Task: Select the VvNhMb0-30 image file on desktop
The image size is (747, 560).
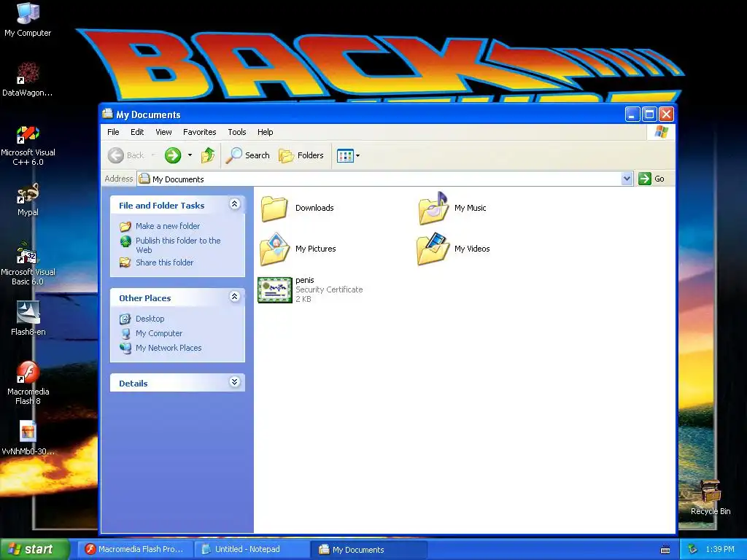Action: 28,438
